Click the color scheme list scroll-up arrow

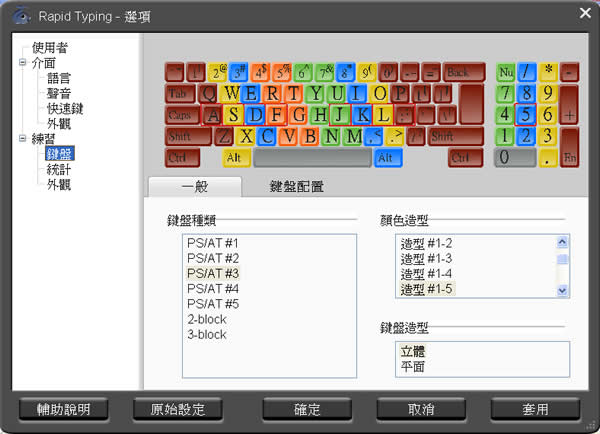[x=562, y=242]
